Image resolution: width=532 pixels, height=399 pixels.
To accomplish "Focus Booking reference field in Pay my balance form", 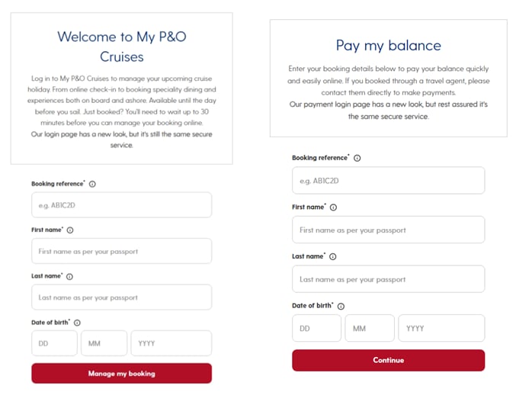I will (388, 180).
